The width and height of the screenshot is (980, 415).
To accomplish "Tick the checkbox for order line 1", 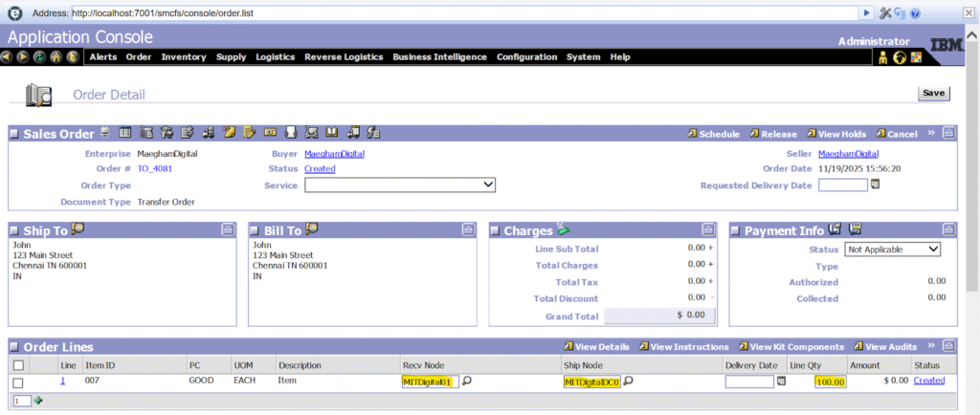I will point(18,382).
